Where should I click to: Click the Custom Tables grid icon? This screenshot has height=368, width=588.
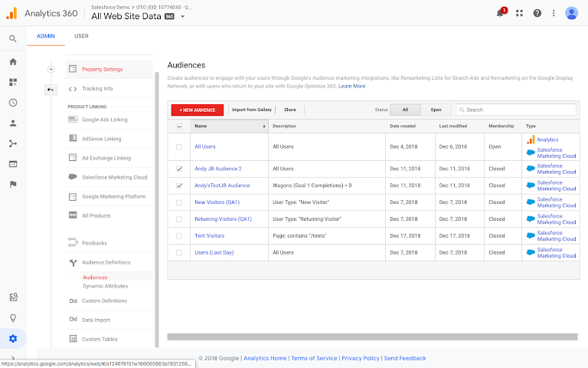(73, 339)
